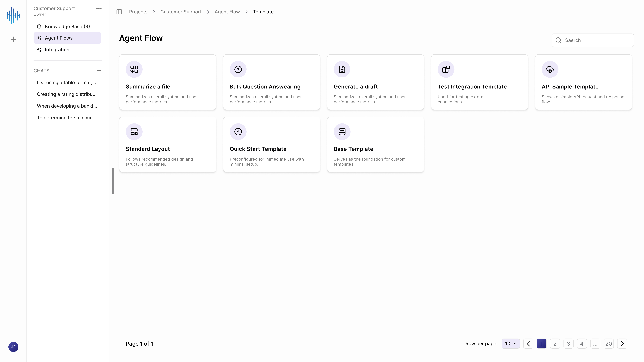The width and height of the screenshot is (644, 362).
Task: Open the Base Template title
Action: point(353,149)
